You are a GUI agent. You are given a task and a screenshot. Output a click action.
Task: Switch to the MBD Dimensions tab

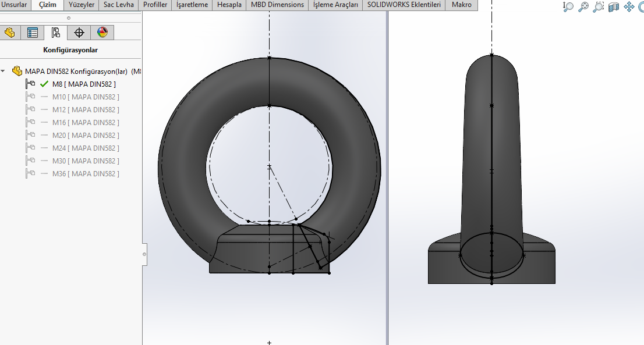(277, 5)
